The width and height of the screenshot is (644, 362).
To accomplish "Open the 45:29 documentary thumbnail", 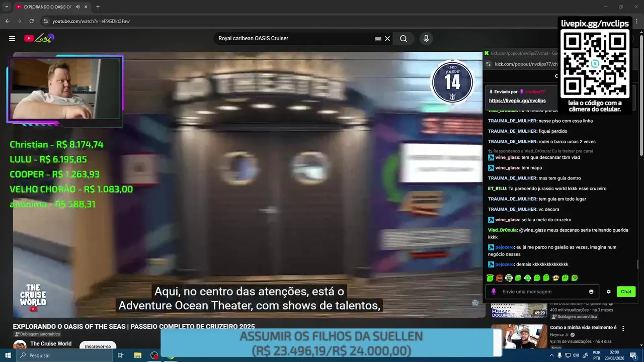I will (519, 310).
